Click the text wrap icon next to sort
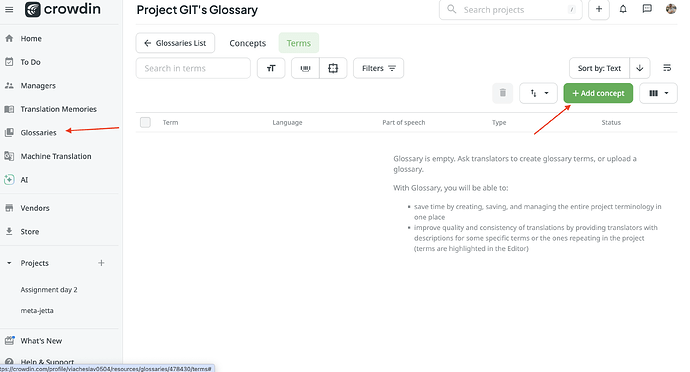690x372 pixels. (x=667, y=68)
